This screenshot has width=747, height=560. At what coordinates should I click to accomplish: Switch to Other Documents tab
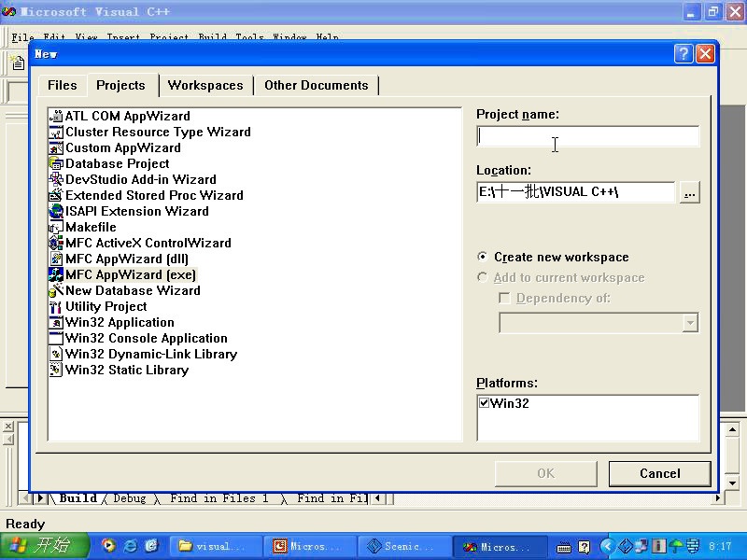[x=317, y=85]
